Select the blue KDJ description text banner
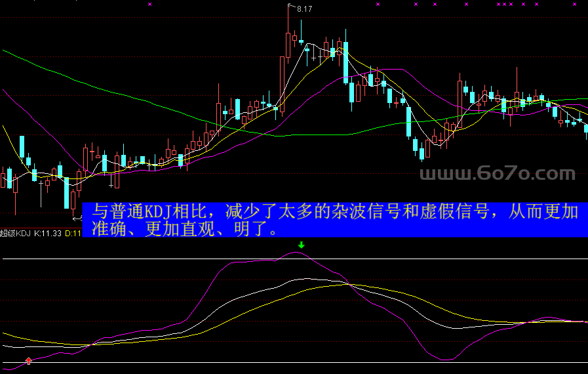This screenshot has height=374, width=588. click(x=334, y=220)
